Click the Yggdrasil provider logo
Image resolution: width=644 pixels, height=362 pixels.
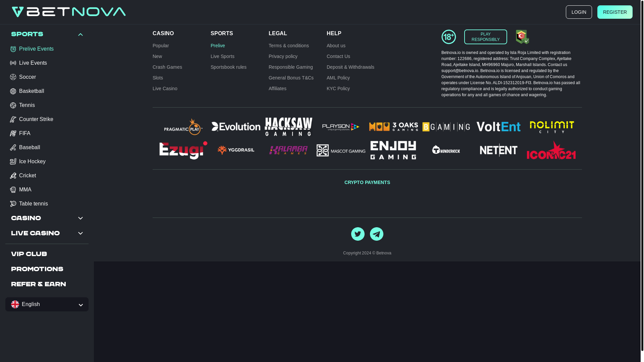pos(236,150)
